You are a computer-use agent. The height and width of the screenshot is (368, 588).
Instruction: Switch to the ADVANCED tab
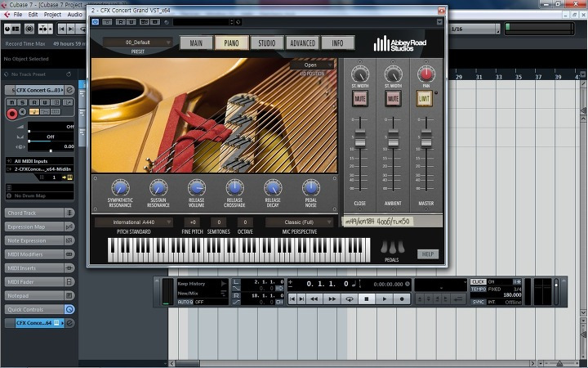coord(303,43)
